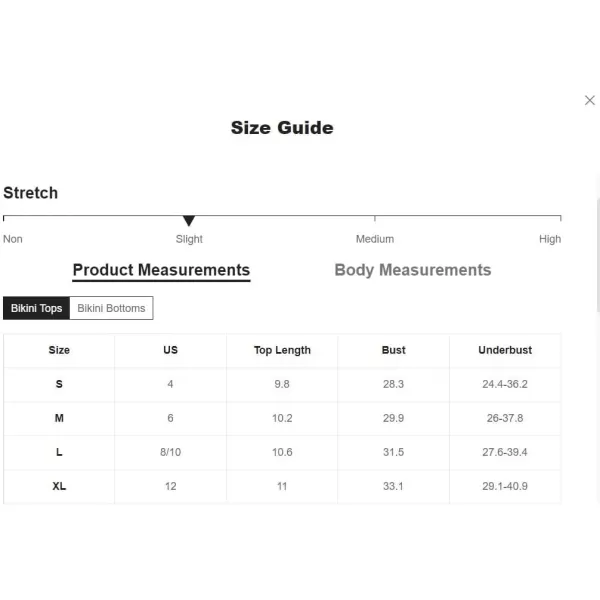Select the Product Measurements tab

click(x=161, y=270)
